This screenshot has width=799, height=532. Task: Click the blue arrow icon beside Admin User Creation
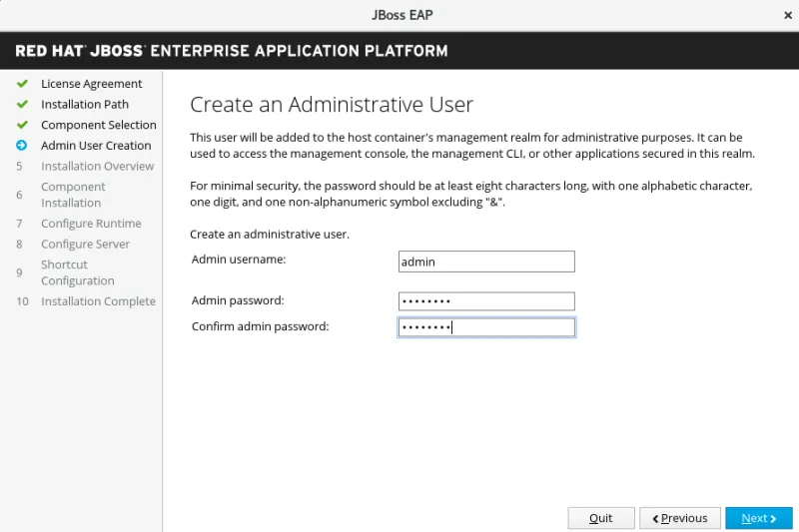pyautogui.click(x=21, y=146)
